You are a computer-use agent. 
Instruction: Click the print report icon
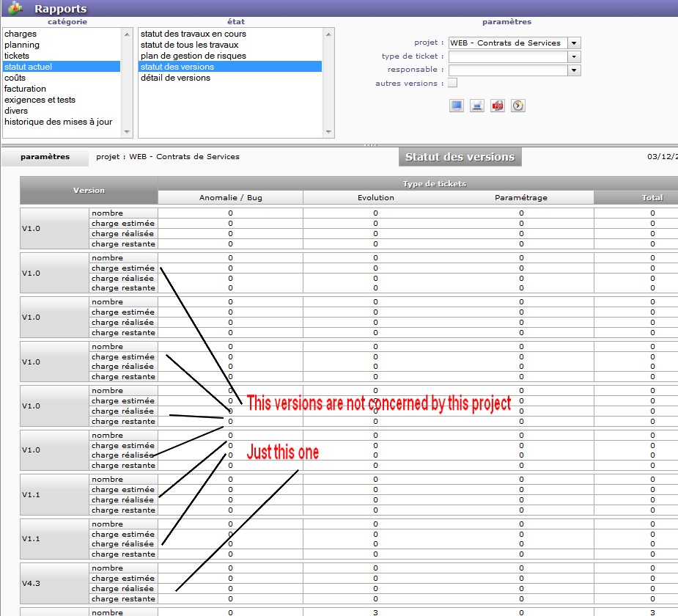click(x=477, y=106)
